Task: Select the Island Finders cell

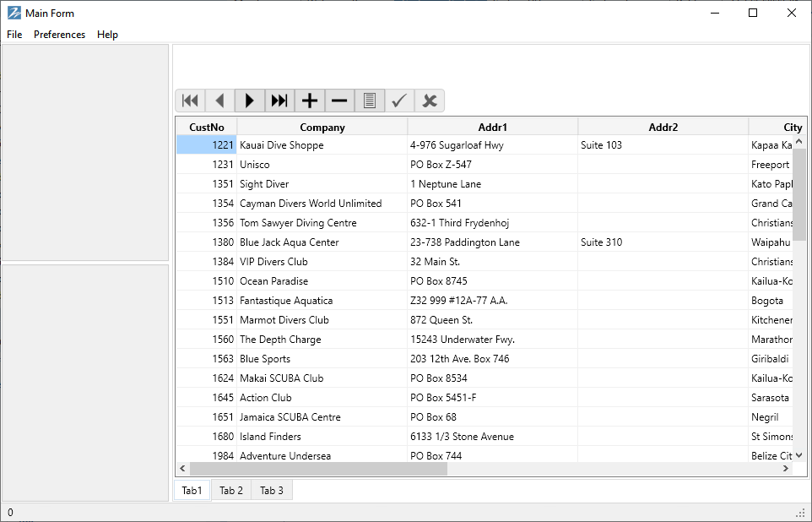Action: [x=322, y=437]
